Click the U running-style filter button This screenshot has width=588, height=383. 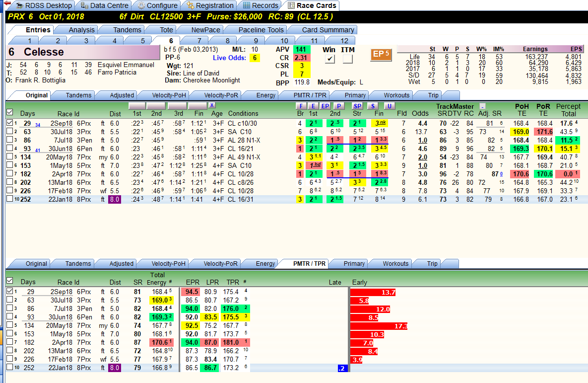pyautogui.click(x=389, y=106)
